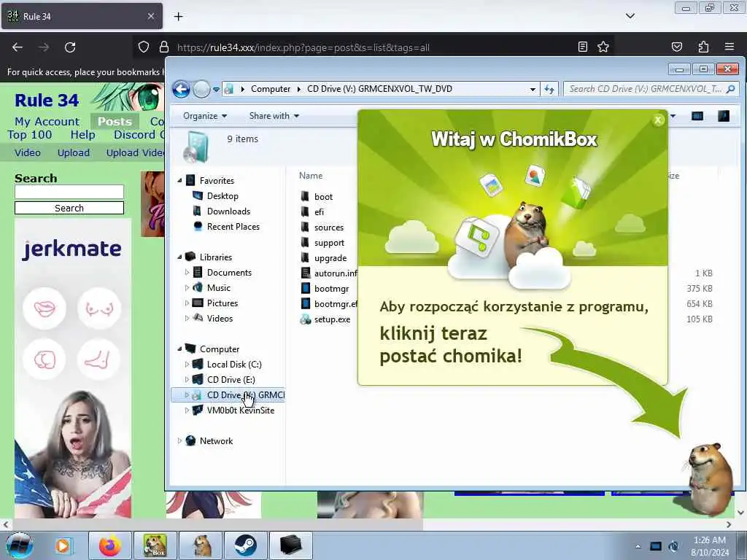Bookmark the page with the star icon
747x560 pixels.
(x=603, y=47)
